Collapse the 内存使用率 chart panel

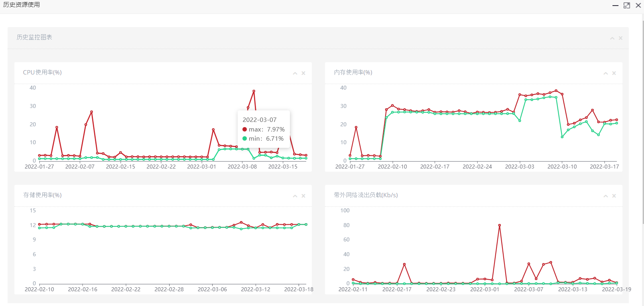point(606,73)
